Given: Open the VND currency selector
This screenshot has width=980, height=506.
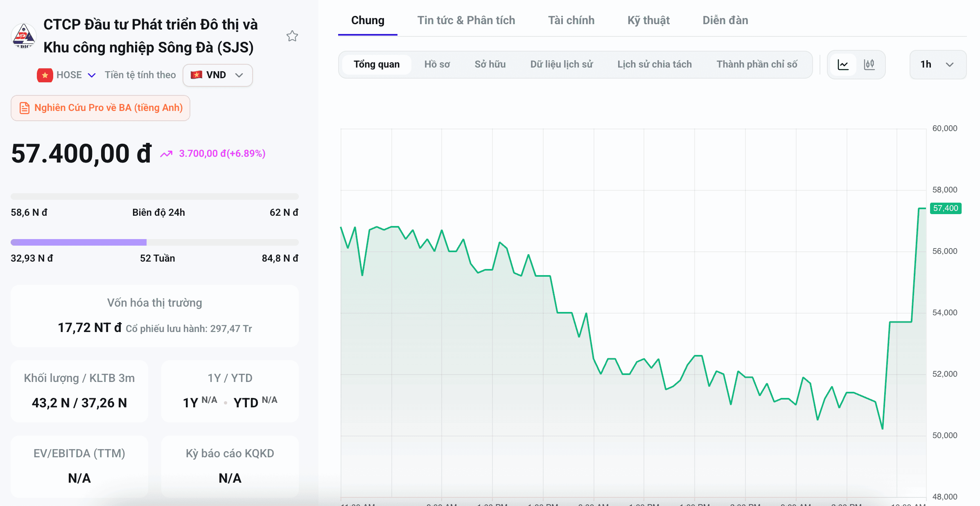Looking at the screenshot, I should click(217, 75).
